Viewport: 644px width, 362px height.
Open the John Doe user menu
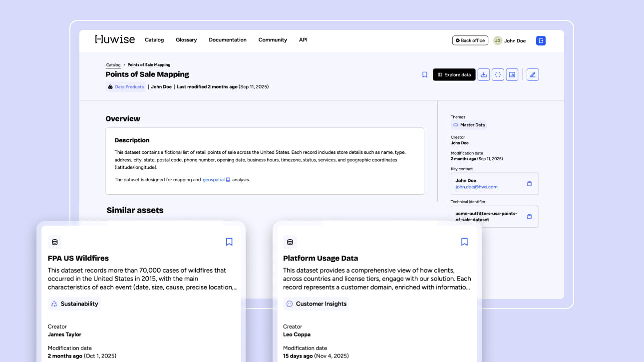(510, 40)
